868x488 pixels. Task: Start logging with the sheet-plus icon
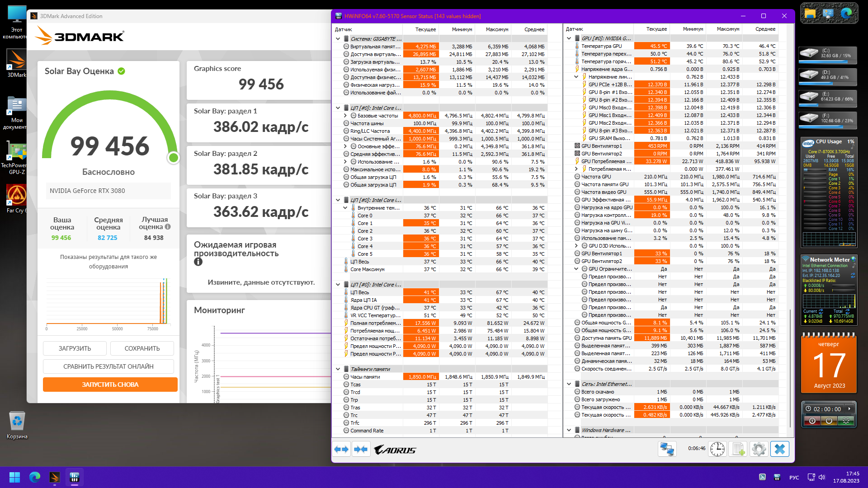[738, 449]
